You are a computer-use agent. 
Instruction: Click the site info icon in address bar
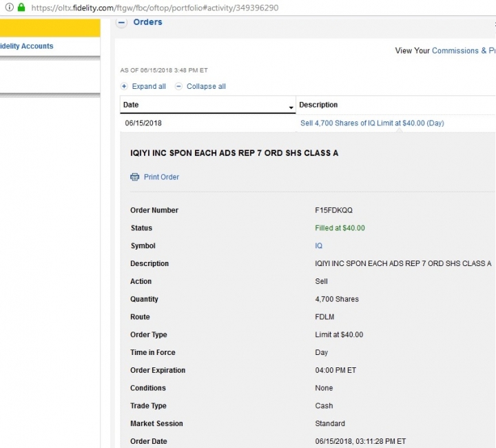10,7
